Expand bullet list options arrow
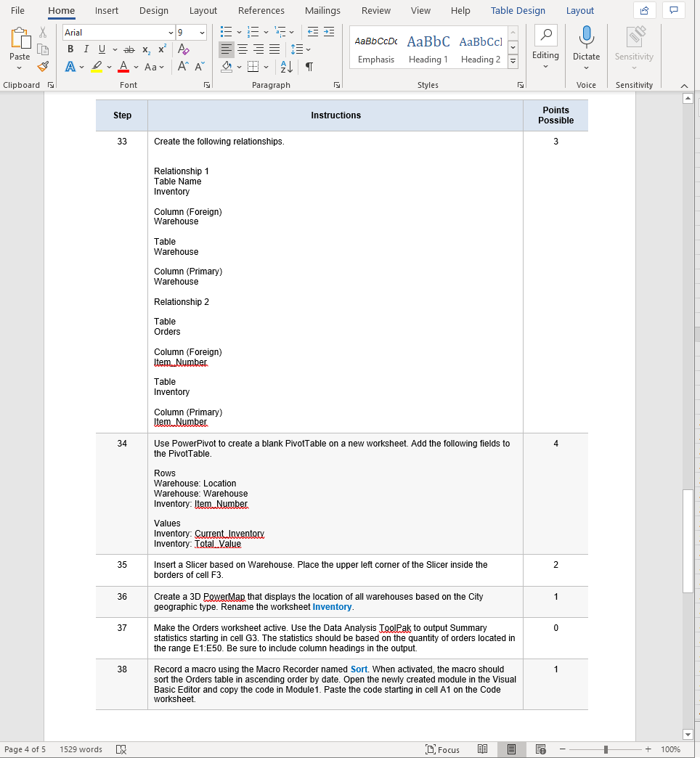Image resolution: width=700 pixels, height=758 pixels. (x=239, y=33)
